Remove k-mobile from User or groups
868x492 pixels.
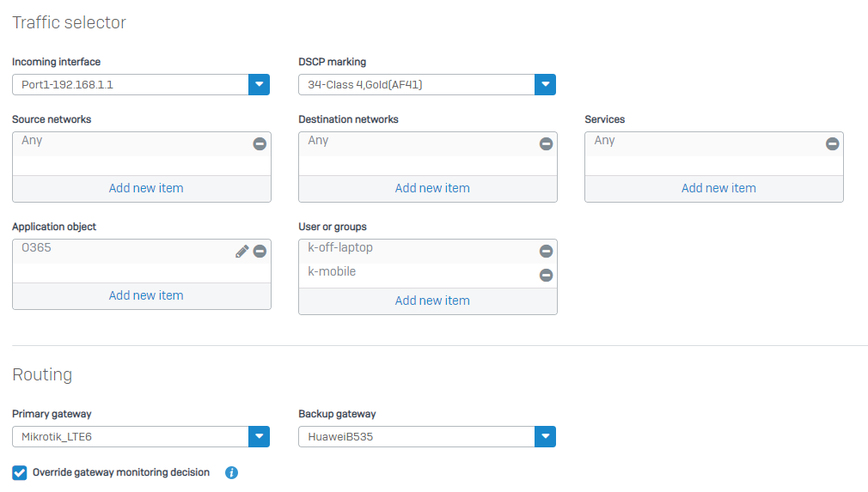(546, 276)
